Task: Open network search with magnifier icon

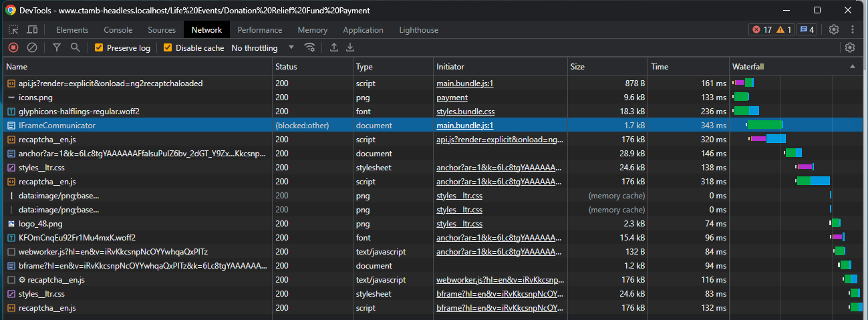Action: coord(76,47)
